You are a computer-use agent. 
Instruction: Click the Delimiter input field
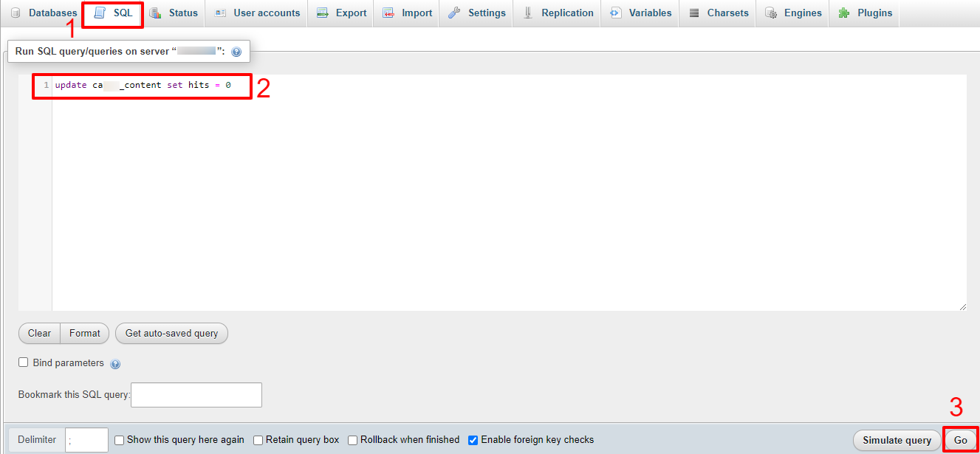coord(86,440)
